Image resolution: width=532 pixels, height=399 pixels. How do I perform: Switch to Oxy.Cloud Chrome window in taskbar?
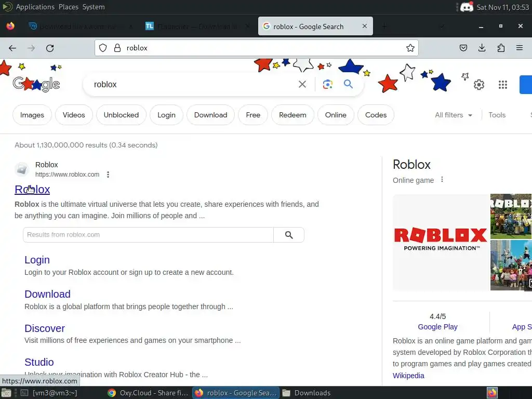tap(148, 393)
